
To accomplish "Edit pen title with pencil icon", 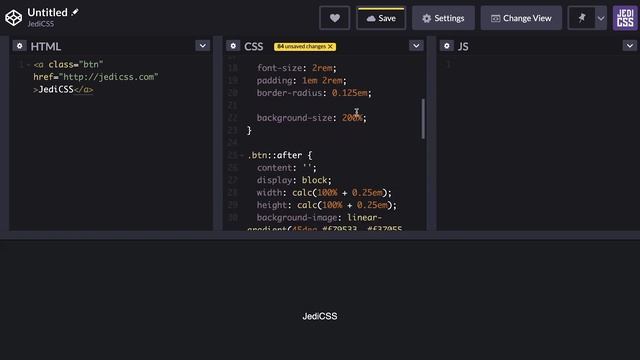I will click(x=75, y=12).
